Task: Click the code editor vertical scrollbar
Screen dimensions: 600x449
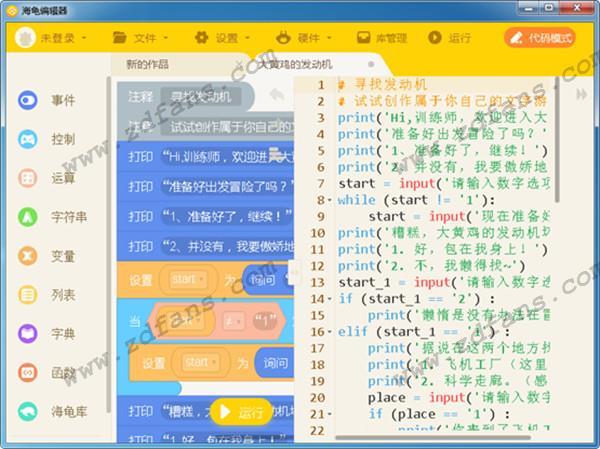Action: coord(557,140)
